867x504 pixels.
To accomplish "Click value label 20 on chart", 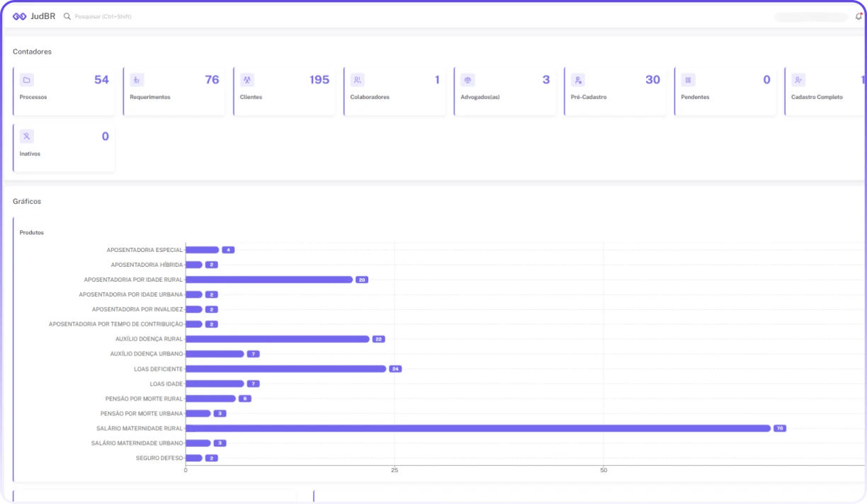I will tap(362, 280).
